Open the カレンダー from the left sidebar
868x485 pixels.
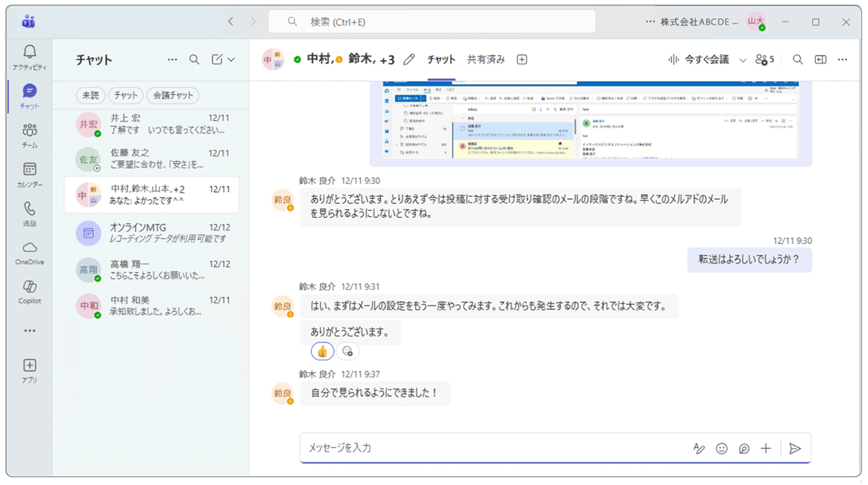pyautogui.click(x=29, y=174)
